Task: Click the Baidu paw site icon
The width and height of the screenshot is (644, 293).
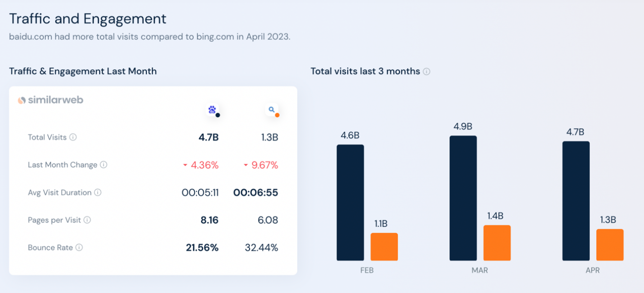Action: point(212,109)
